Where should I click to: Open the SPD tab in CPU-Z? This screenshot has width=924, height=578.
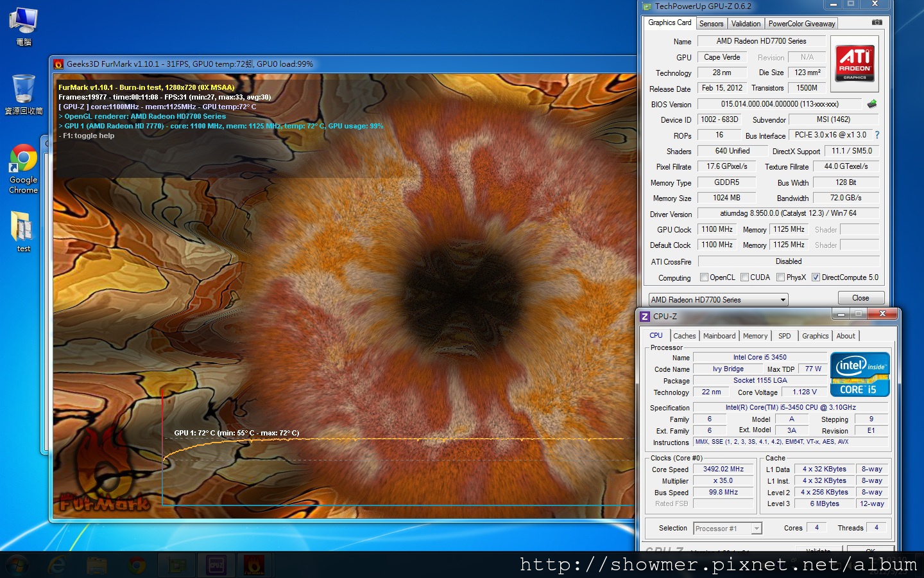(784, 336)
